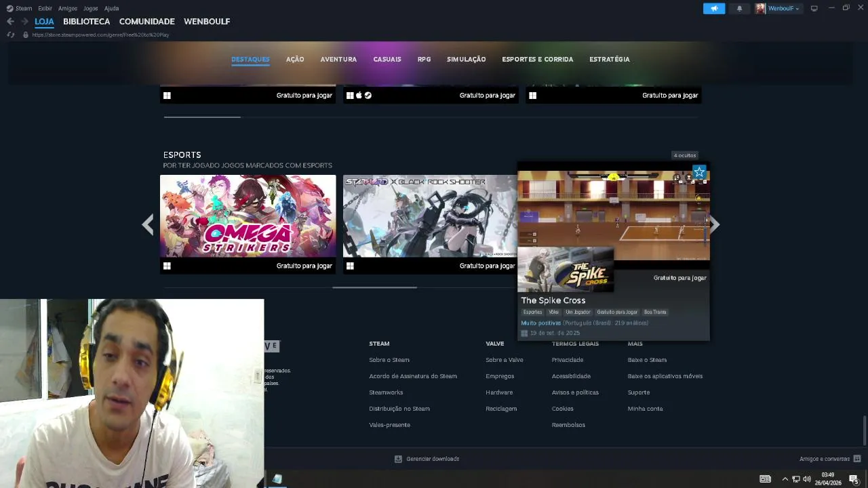Select the AVENTURA category tab
868x488 pixels.
click(338, 59)
